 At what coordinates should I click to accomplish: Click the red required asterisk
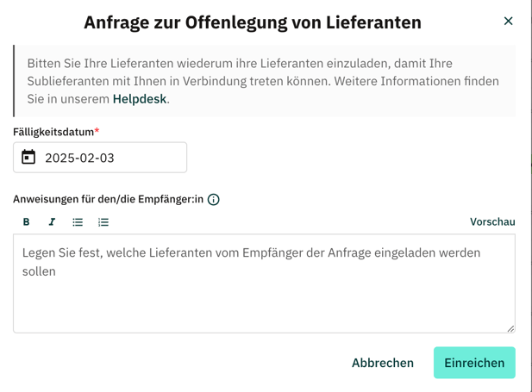97,130
